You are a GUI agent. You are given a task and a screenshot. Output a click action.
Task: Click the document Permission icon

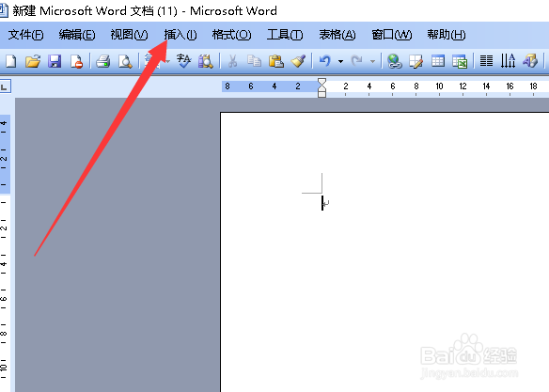pos(76,61)
